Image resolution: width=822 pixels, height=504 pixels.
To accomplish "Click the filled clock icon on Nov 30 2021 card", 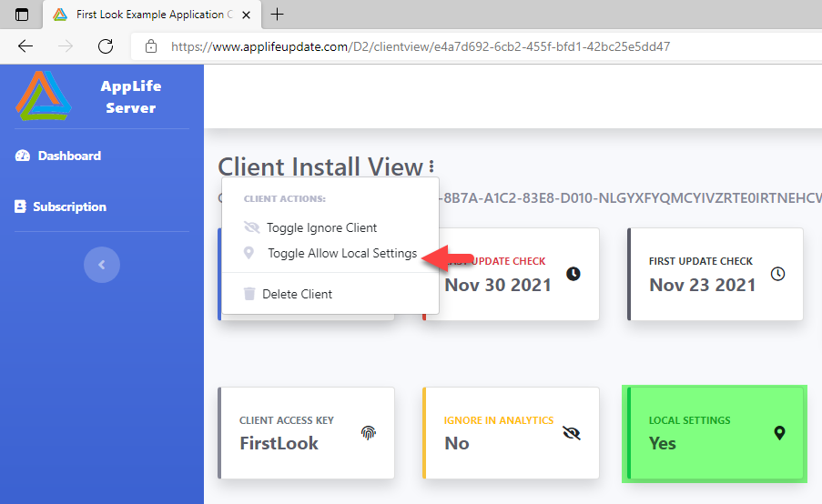I will click(x=573, y=274).
